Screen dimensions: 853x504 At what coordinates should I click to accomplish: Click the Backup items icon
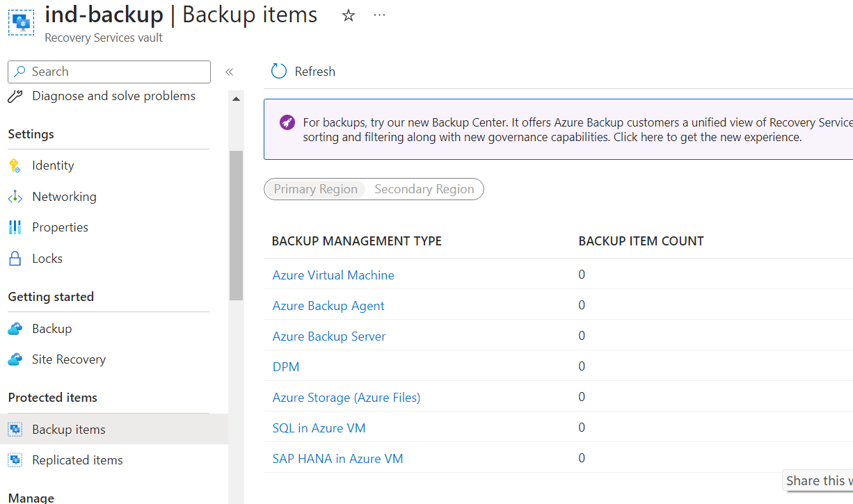tap(15, 430)
